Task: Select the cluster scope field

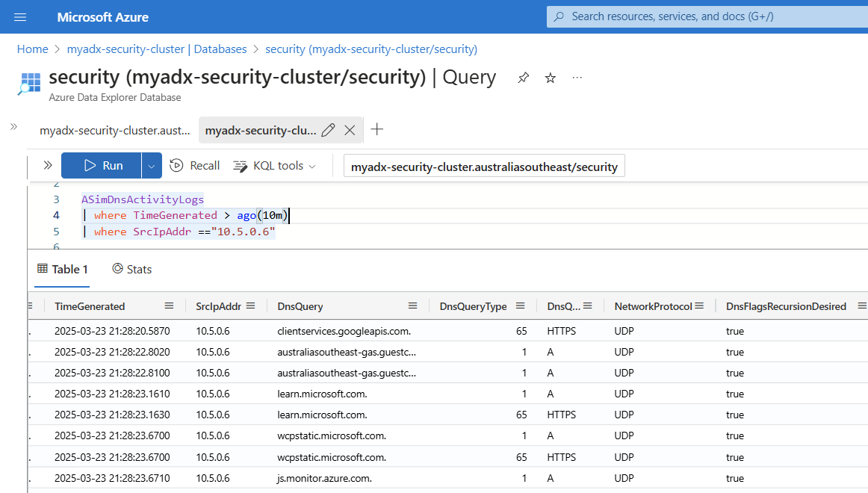Action: (x=484, y=166)
